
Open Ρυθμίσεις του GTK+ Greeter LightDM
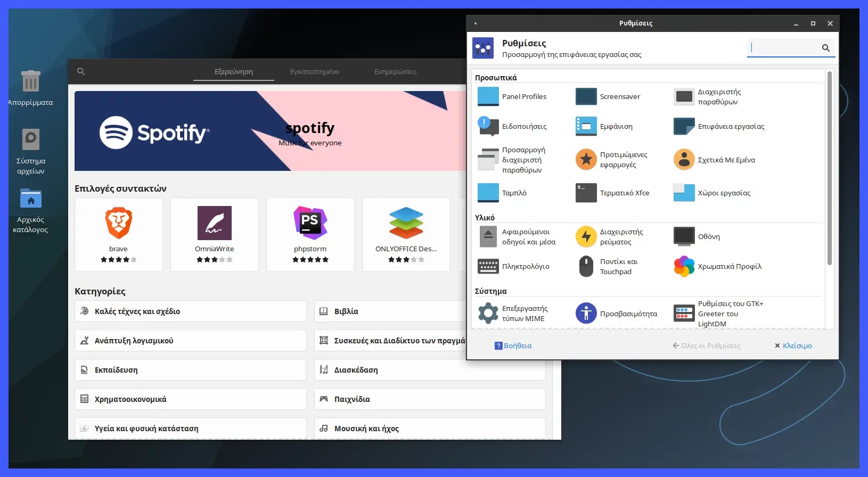(x=718, y=314)
